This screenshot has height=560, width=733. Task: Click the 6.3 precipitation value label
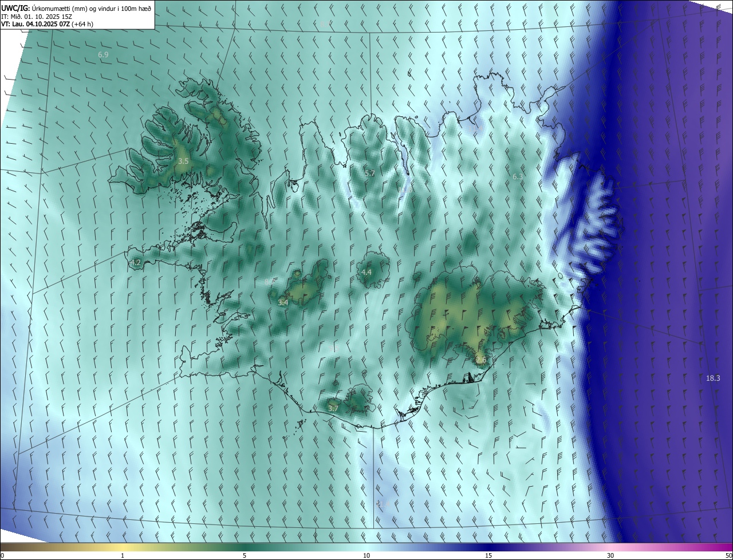tap(517, 176)
